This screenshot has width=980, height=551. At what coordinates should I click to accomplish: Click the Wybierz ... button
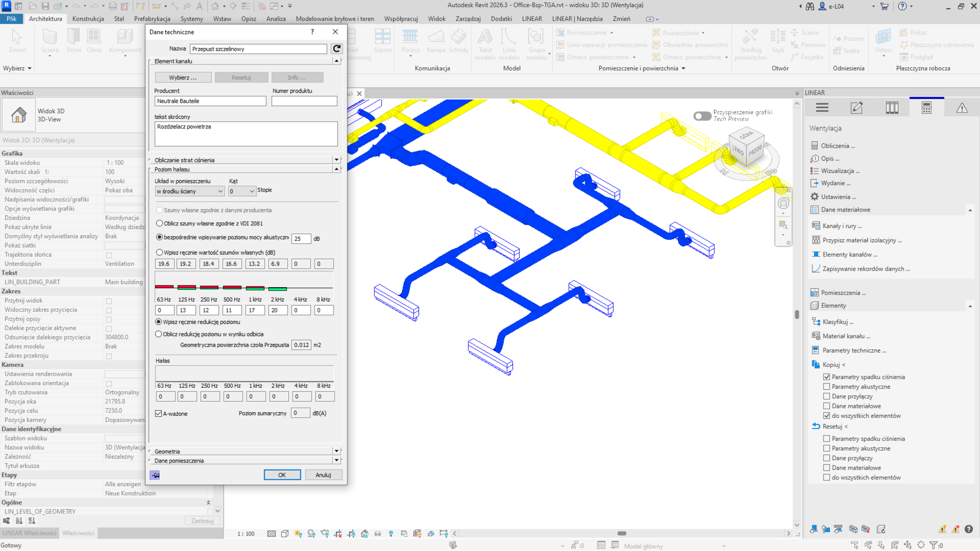(x=182, y=78)
